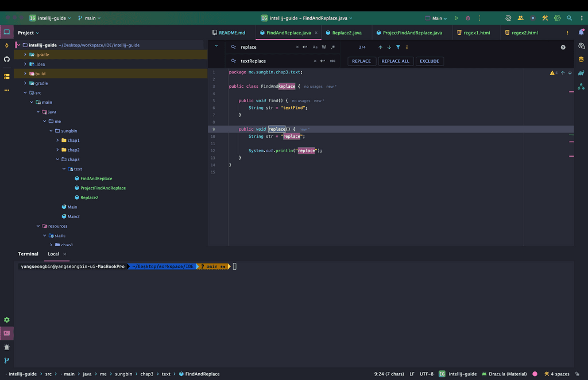Open the Commit tool window icon
This screenshot has height=380, width=588.
click(7, 45)
